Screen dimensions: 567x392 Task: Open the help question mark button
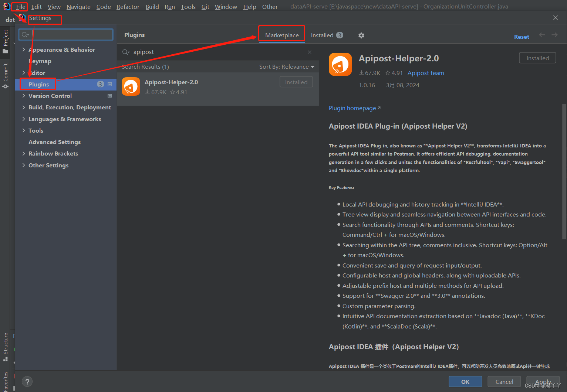point(27,382)
